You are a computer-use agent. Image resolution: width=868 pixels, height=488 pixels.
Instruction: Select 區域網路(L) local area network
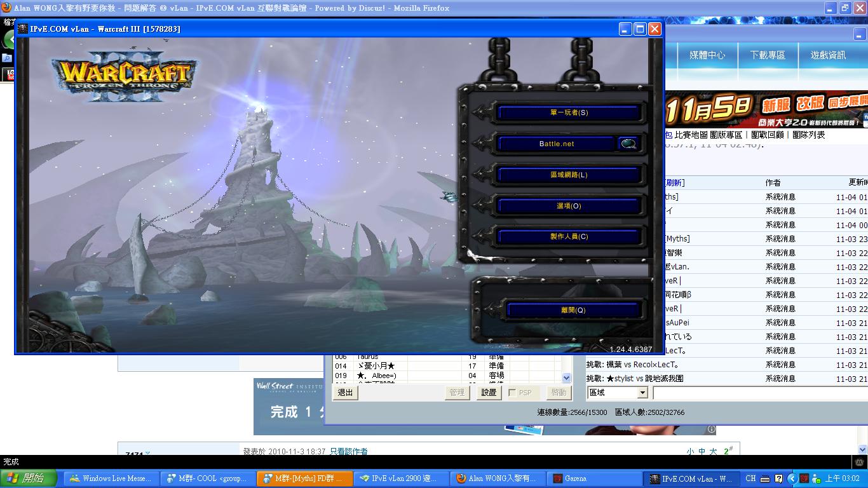point(569,175)
